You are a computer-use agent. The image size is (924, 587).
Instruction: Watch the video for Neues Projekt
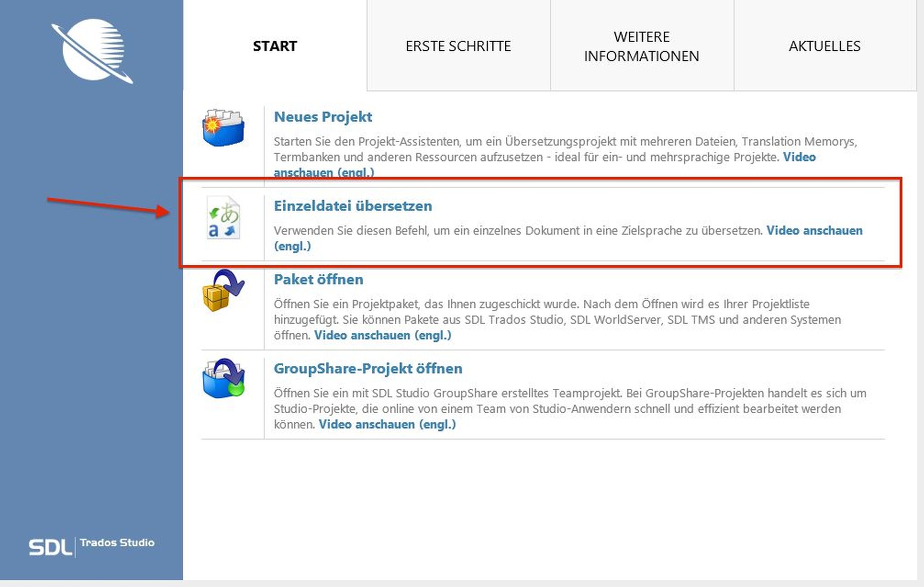(x=799, y=157)
